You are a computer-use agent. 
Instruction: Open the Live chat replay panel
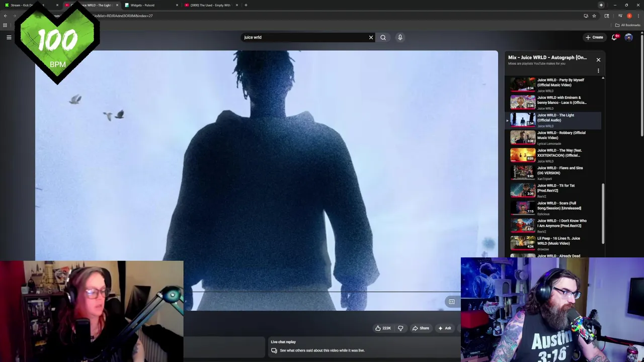pos(365,346)
